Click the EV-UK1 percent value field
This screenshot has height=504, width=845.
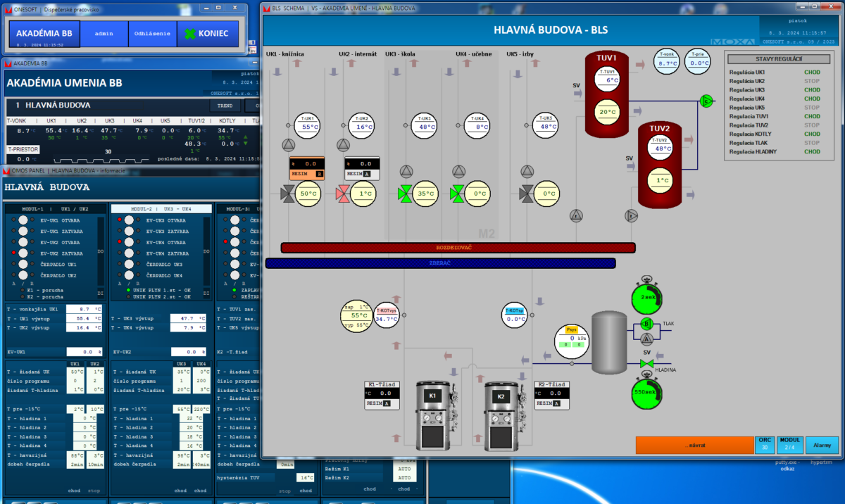(85, 351)
